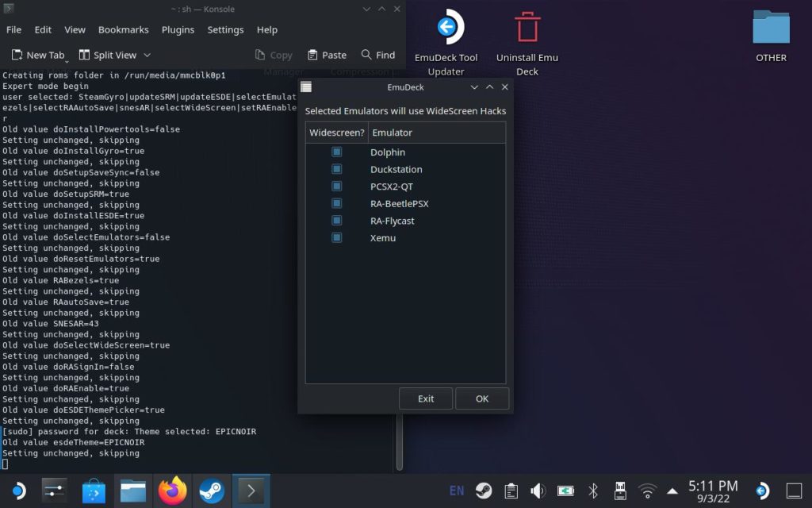The image size is (812, 508).
Task: Select the RA-Flycast emulator name
Action: click(x=392, y=221)
